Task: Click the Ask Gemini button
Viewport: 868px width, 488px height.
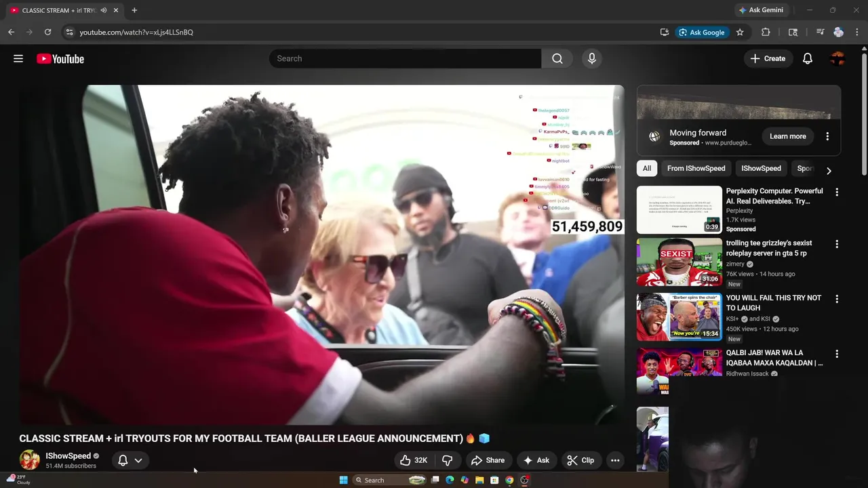Action: [x=761, y=10]
